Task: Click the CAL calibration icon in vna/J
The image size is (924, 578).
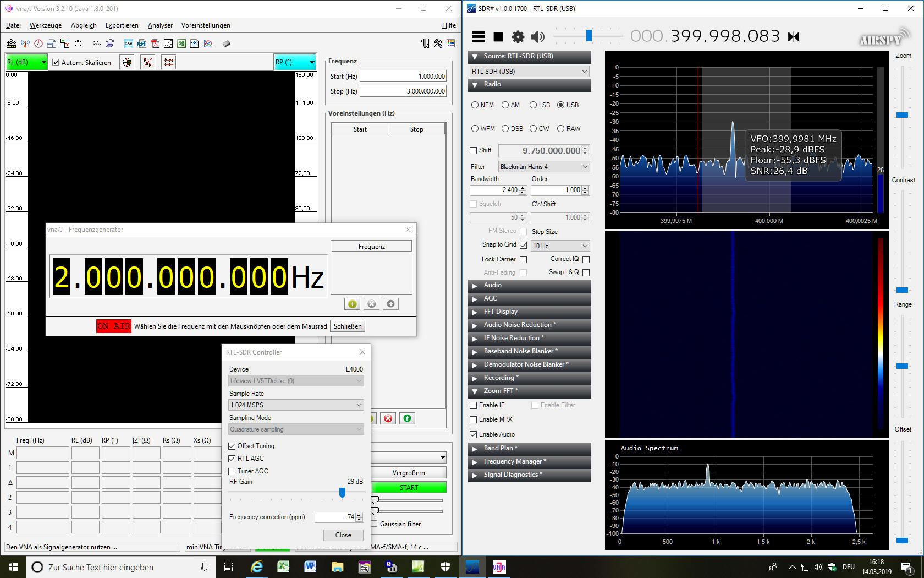Action: coord(97,43)
